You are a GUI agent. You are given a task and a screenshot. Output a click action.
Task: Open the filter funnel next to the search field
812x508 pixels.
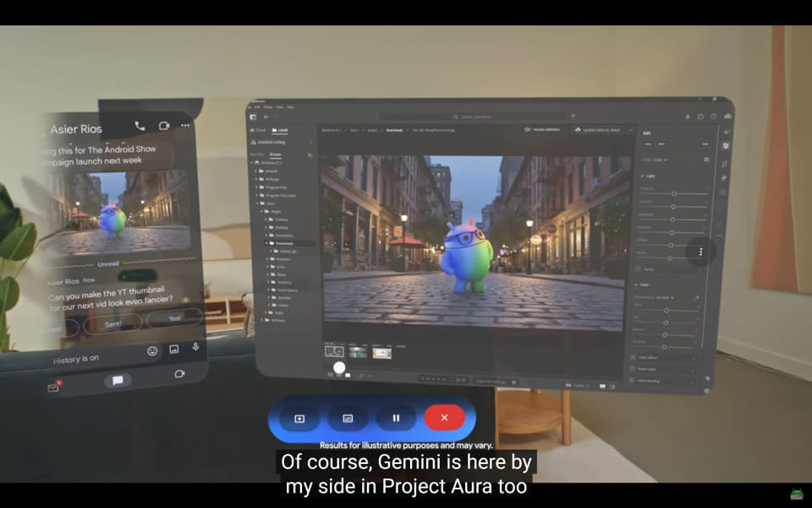tap(573, 116)
